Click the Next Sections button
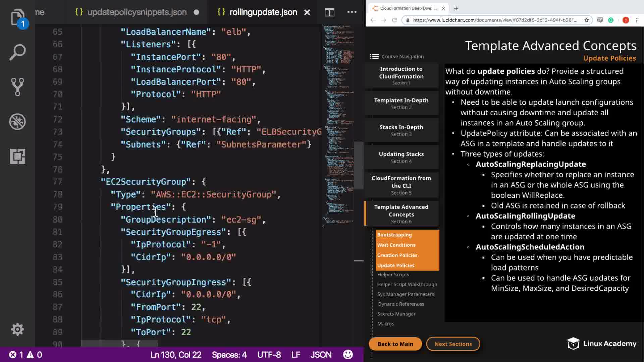The image size is (644, 362). tap(453, 344)
